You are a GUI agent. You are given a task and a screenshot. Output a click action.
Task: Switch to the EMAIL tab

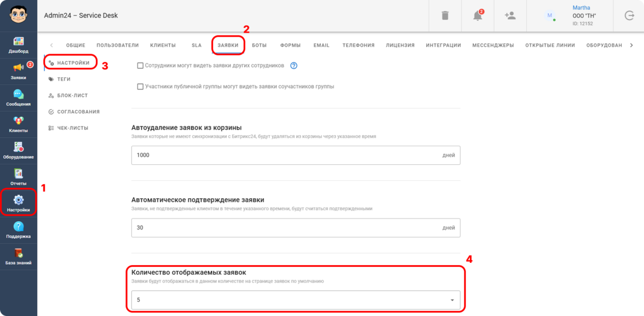321,45
